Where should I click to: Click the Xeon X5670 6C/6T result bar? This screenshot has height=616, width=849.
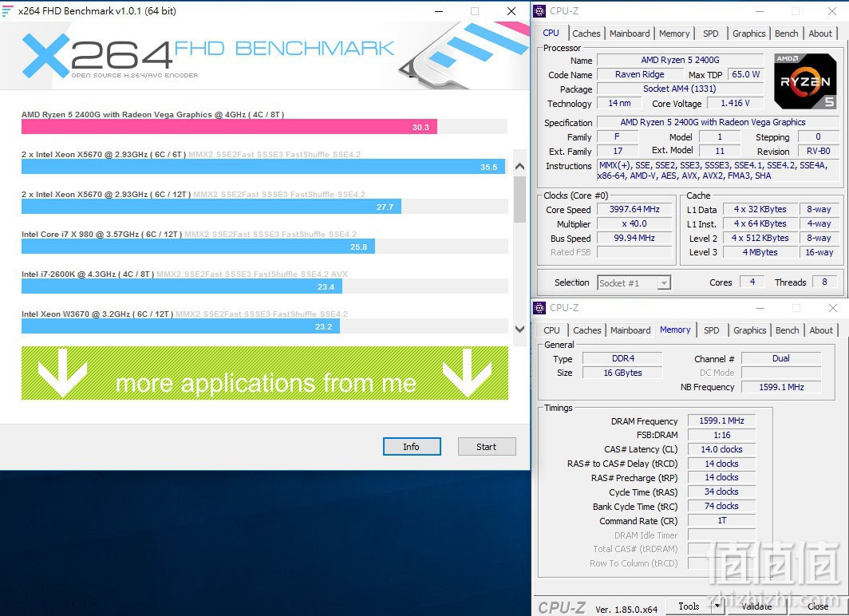click(263, 167)
